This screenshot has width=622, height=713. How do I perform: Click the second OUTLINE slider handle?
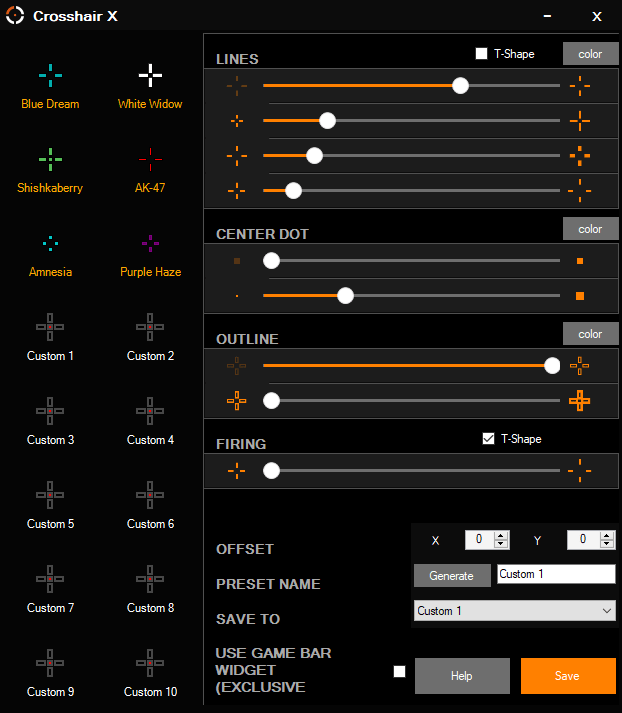(x=271, y=401)
